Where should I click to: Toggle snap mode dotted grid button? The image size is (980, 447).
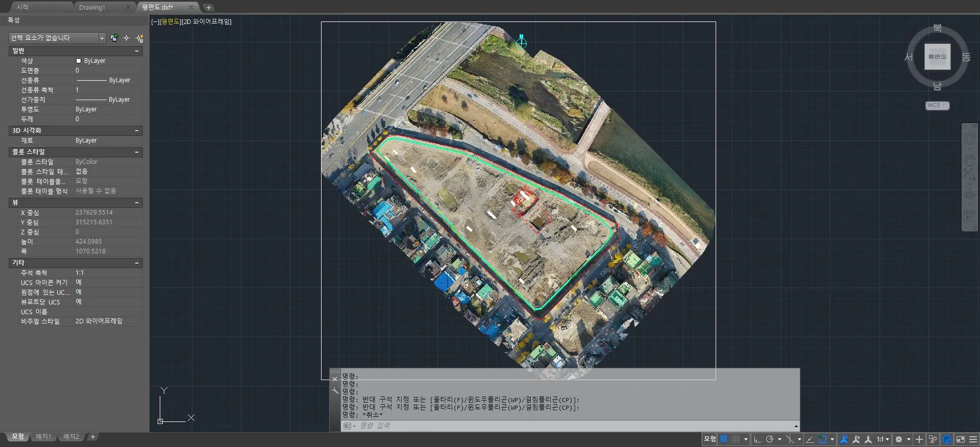tap(736, 439)
